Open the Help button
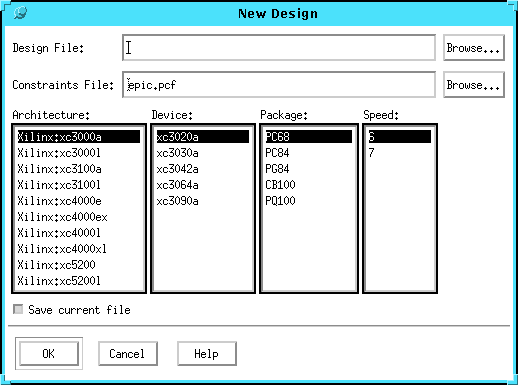This screenshot has width=520, height=386. click(207, 354)
